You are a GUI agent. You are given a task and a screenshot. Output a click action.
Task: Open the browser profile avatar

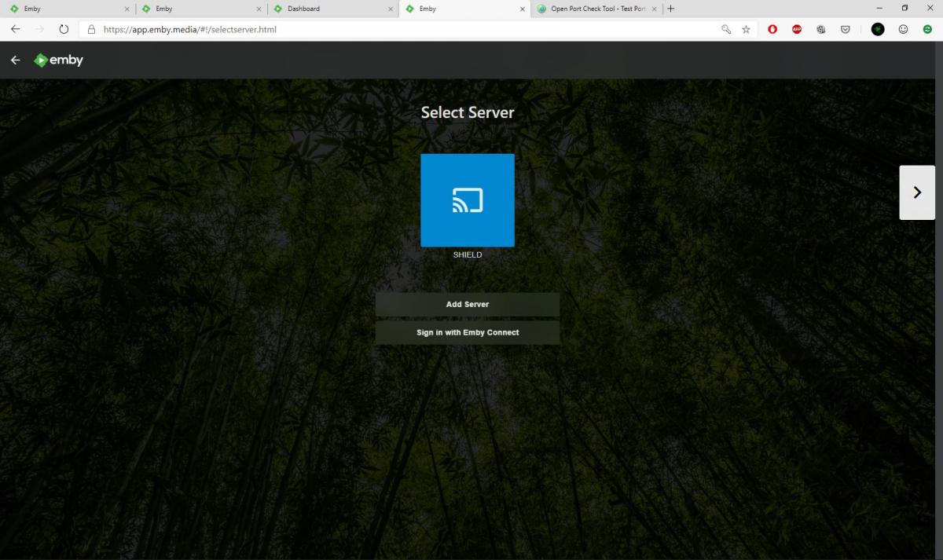[878, 30]
